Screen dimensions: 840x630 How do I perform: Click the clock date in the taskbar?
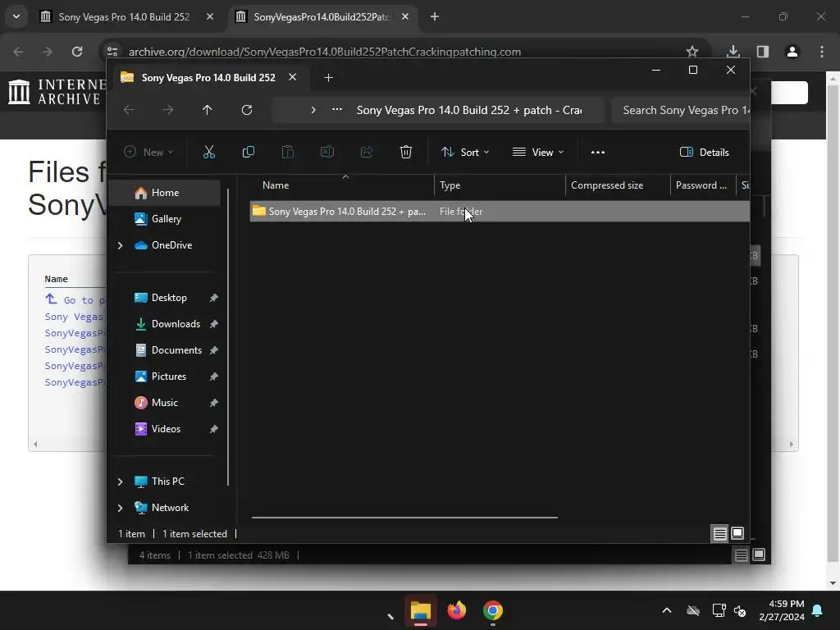click(x=782, y=617)
